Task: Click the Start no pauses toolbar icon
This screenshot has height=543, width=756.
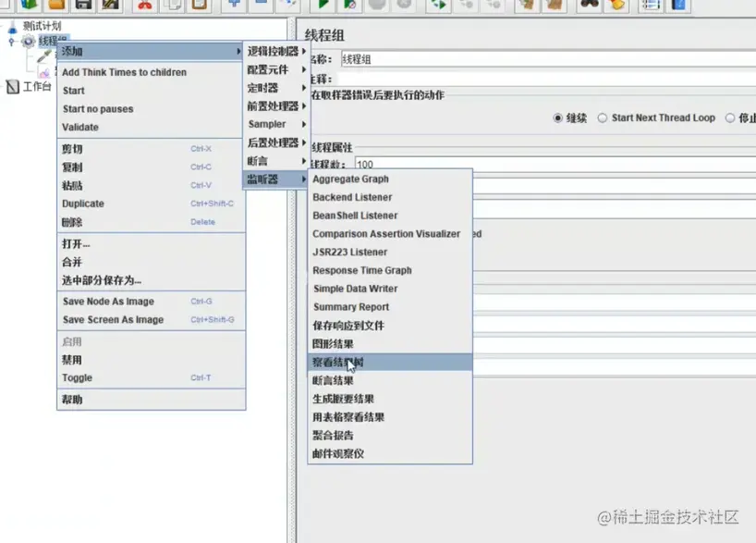Action: pyautogui.click(x=350, y=5)
